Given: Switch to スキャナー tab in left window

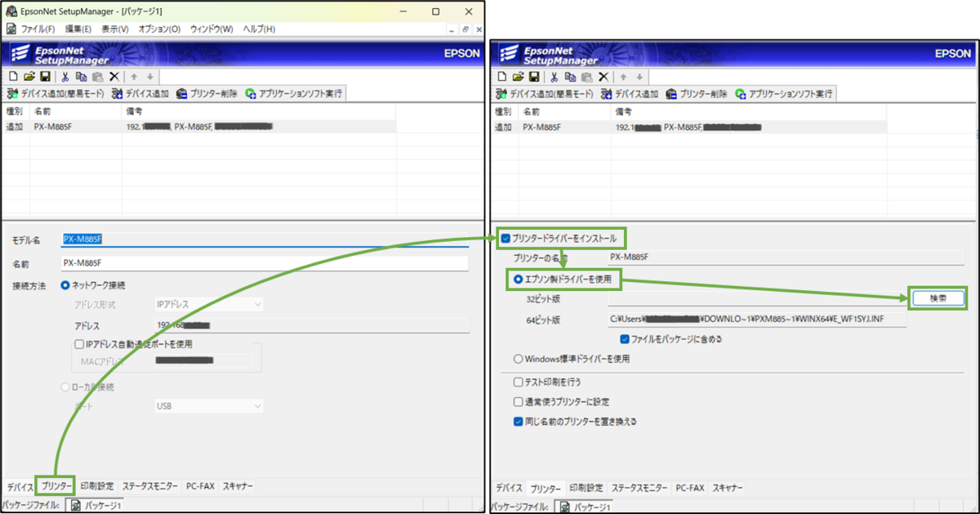Looking at the screenshot, I should tap(238, 486).
